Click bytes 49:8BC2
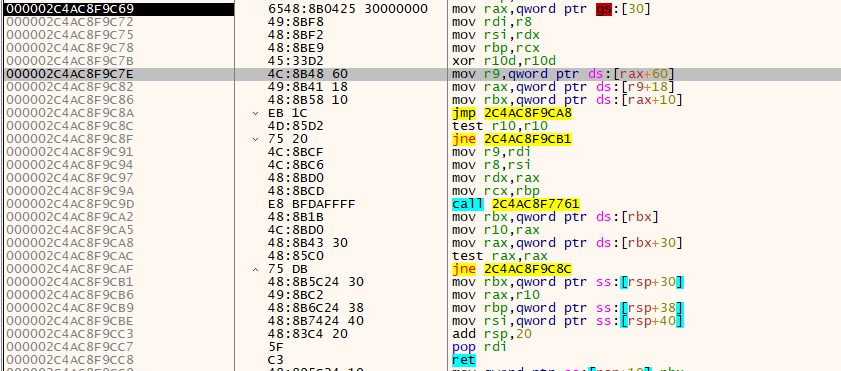The image size is (841, 371). coord(296,295)
